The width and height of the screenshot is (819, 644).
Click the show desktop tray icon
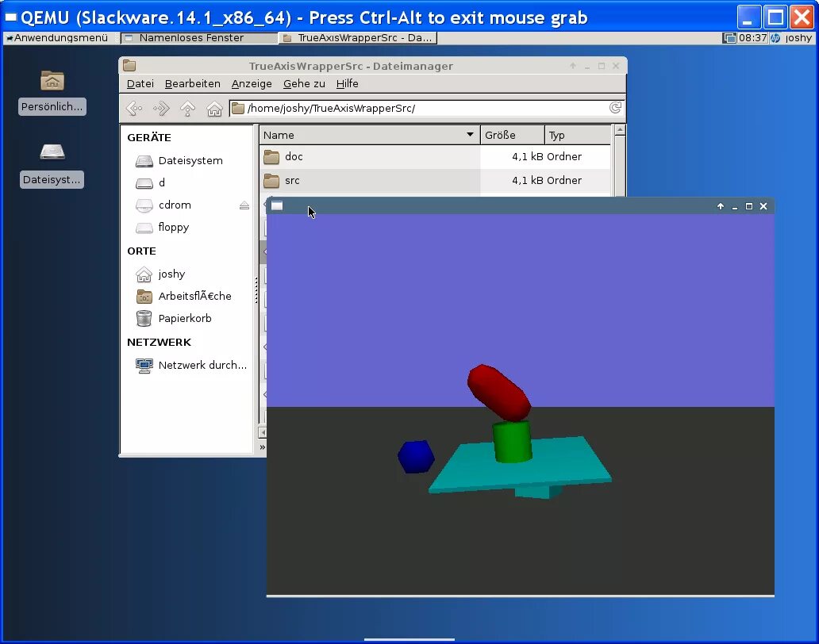[x=729, y=37]
